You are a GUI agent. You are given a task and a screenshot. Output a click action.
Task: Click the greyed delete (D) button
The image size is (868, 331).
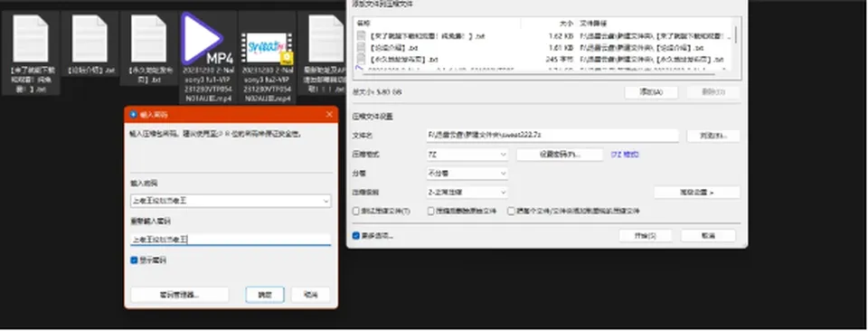click(x=713, y=92)
